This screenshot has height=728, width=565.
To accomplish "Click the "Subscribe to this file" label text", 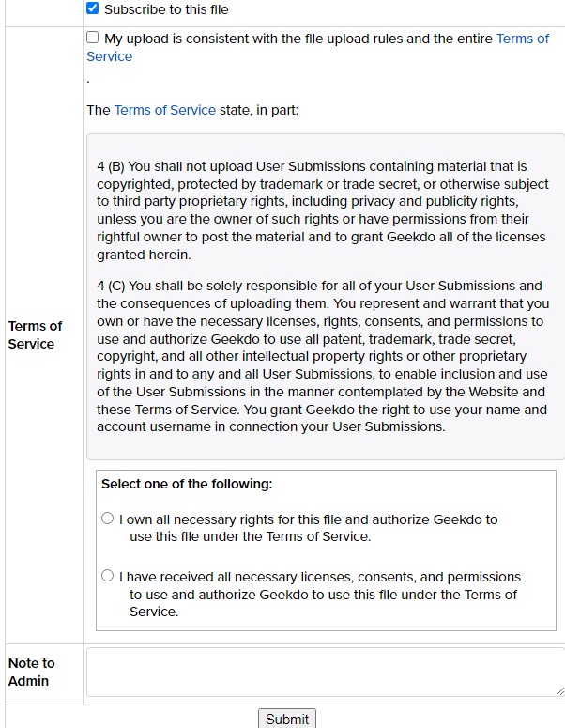I will (166, 9).
